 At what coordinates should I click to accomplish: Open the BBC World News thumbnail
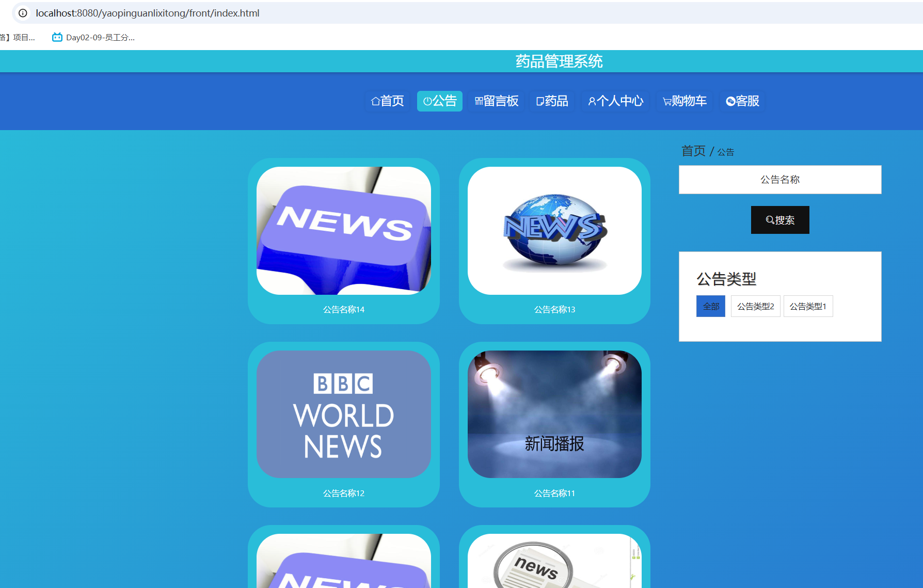(344, 414)
